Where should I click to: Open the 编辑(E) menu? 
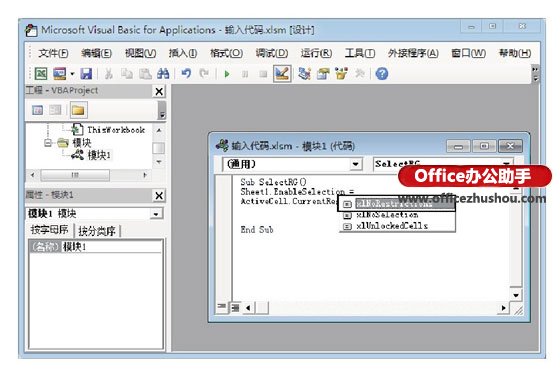point(96,53)
